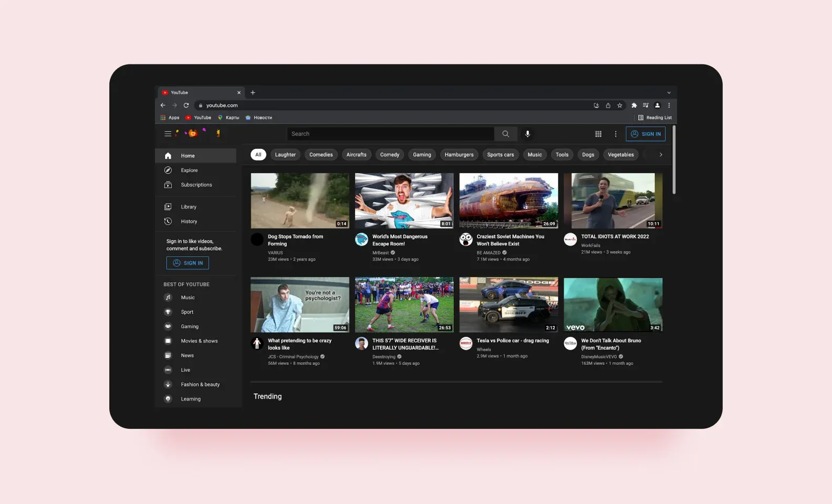Image resolution: width=832 pixels, height=504 pixels.
Task: Reload the page with the refresh icon
Action: click(x=186, y=106)
